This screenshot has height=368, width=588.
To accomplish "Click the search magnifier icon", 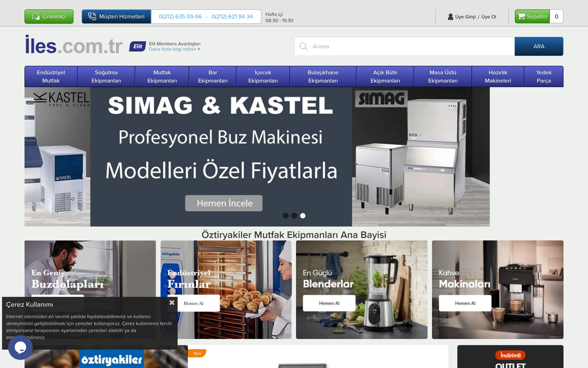I will click(303, 47).
